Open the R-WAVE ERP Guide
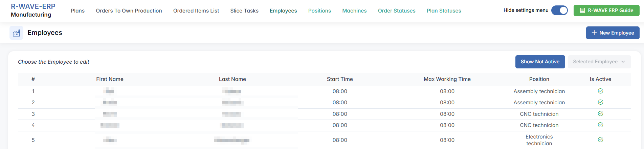Screen dimensions: 644x149 coord(606,10)
